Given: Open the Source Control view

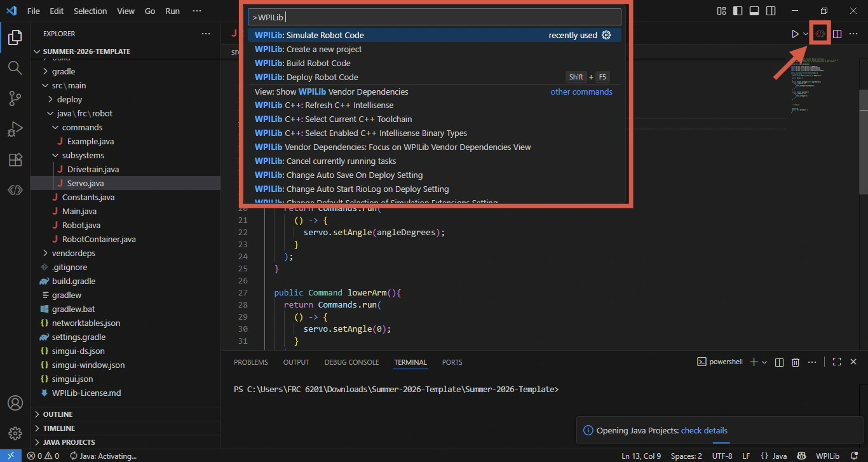Looking at the screenshot, I should pyautogui.click(x=15, y=98).
